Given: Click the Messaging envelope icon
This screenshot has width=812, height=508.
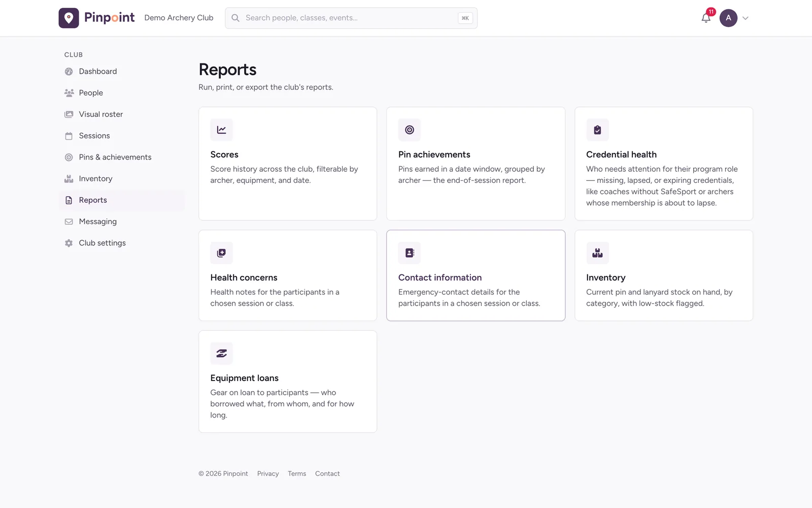Looking at the screenshot, I should tap(69, 221).
